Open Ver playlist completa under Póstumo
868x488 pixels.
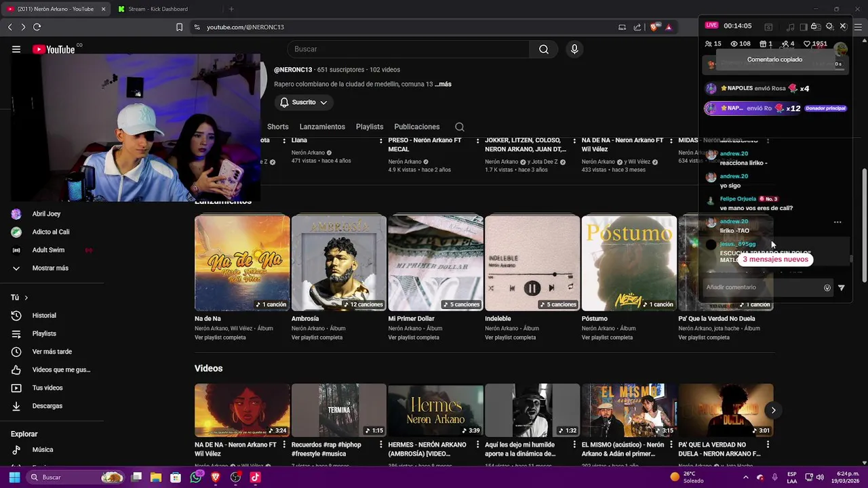click(607, 338)
